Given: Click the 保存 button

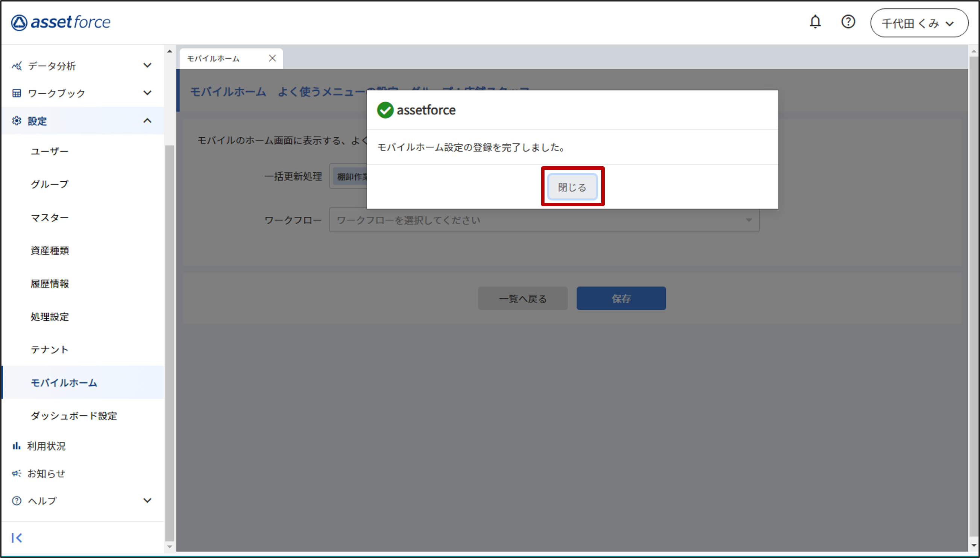Looking at the screenshot, I should 621,298.
